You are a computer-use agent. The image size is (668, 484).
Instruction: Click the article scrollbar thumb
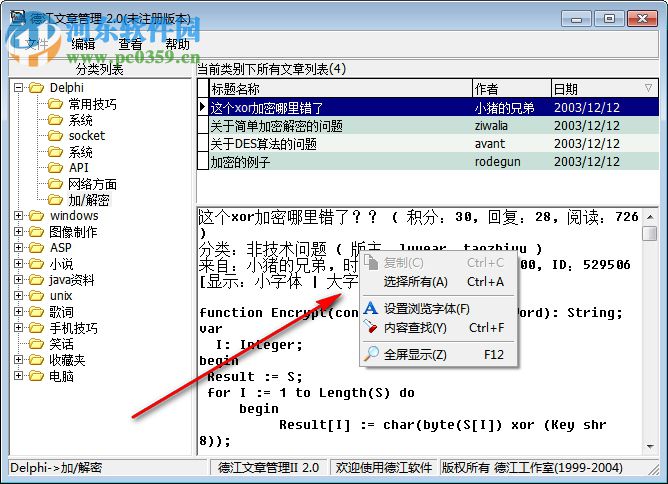(x=650, y=233)
